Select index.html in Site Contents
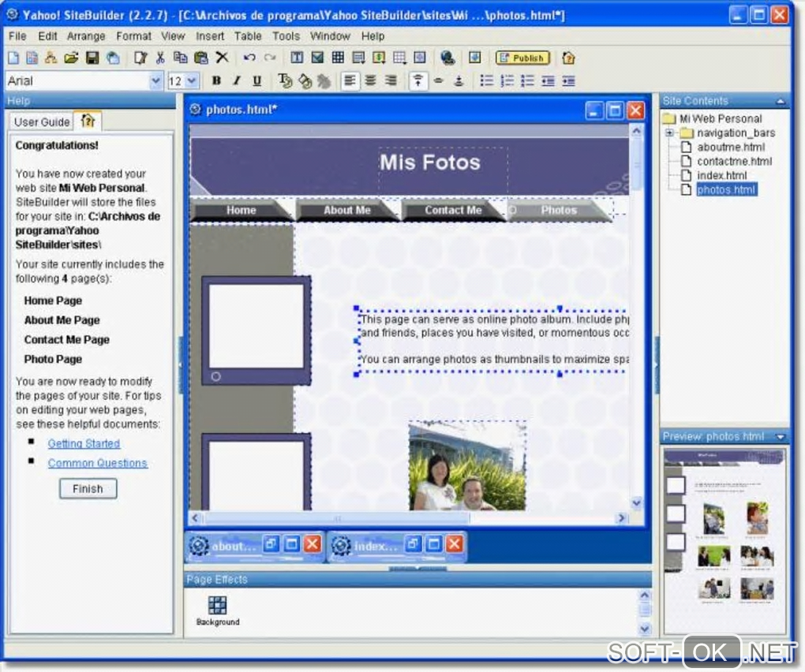 coord(721,175)
